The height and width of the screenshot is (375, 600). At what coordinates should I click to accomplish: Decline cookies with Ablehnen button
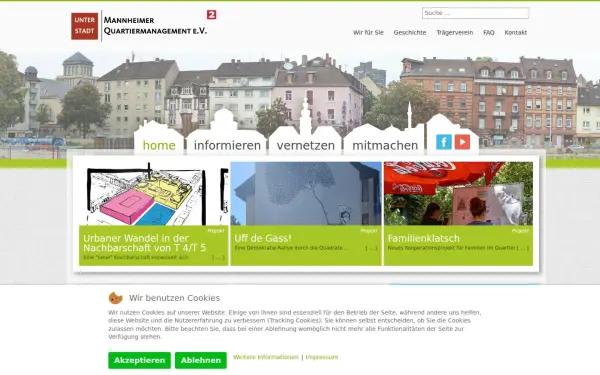pyautogui.click(x=201, y=360)
